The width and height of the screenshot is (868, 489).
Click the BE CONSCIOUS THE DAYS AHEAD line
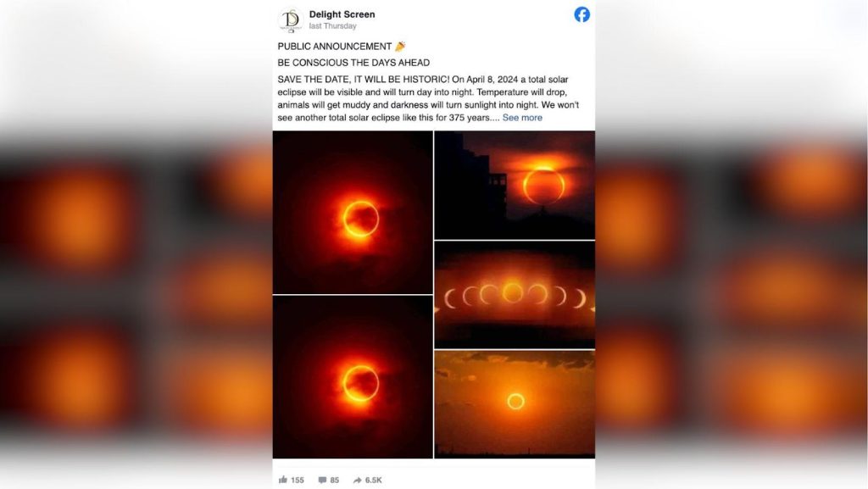point(353,63)
